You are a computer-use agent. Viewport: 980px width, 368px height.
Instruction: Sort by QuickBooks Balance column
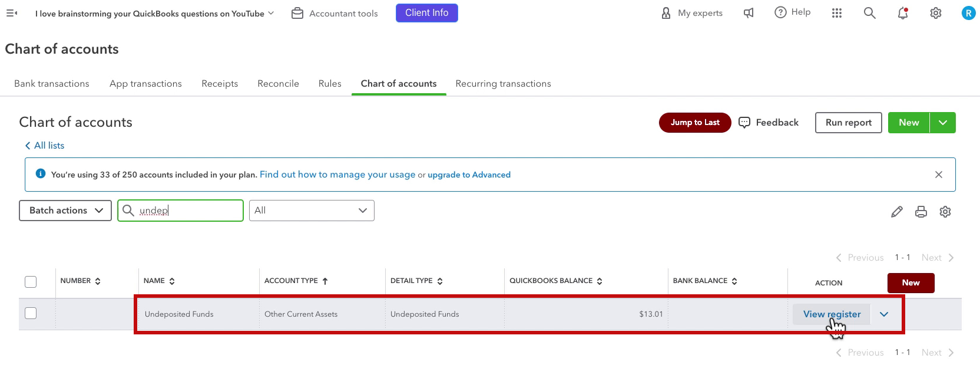tap(555, 281)
